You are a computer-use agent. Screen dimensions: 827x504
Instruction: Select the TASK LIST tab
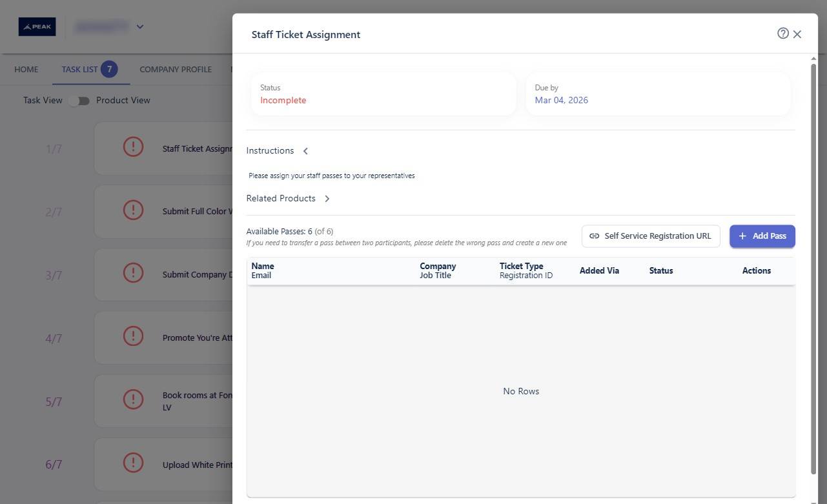coord(80,69)
